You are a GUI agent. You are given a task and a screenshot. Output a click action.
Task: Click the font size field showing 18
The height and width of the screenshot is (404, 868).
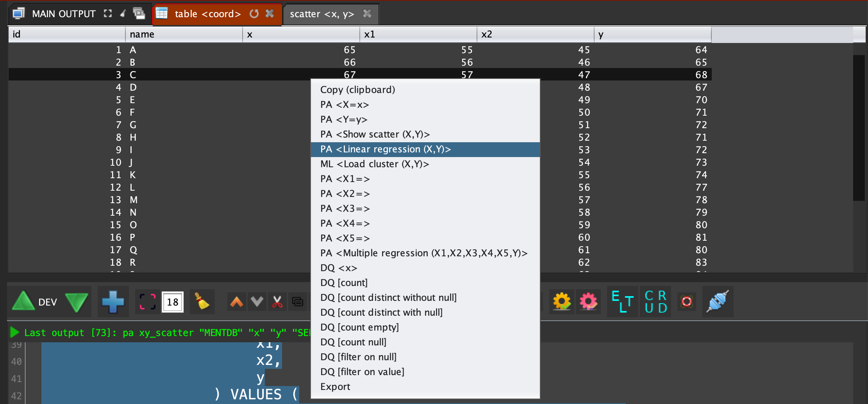click(173, 302)
